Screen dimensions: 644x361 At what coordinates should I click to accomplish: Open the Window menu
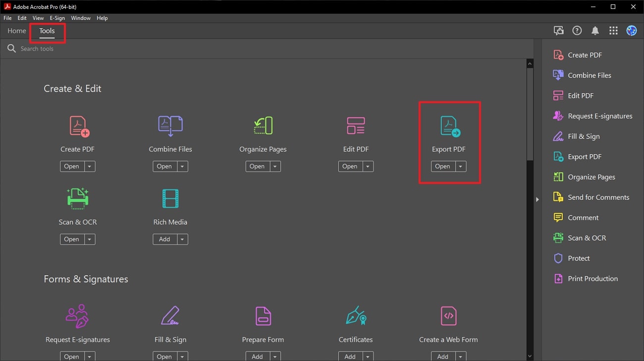(81, 18)
